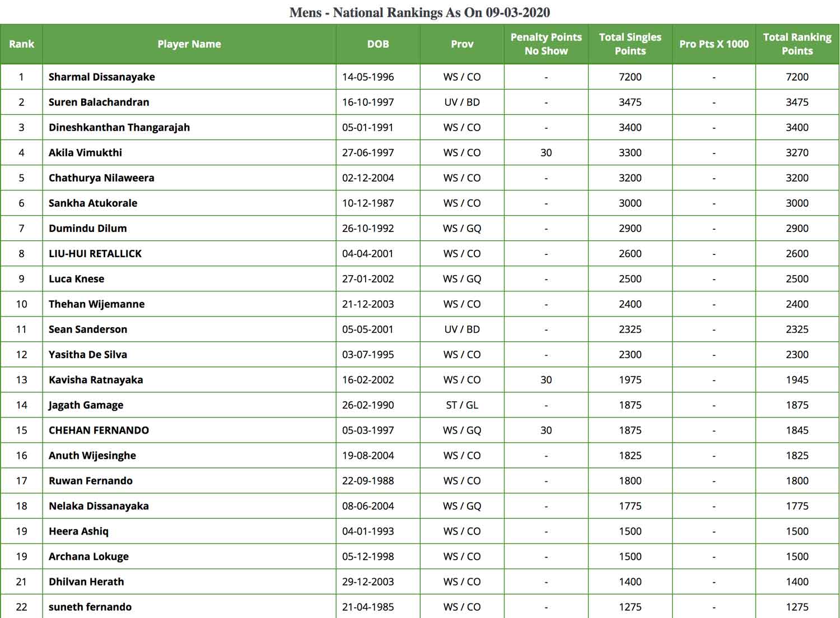Click the Mens National Rankings title
Viewport: 840px width, 618px height.
(420, 12)
